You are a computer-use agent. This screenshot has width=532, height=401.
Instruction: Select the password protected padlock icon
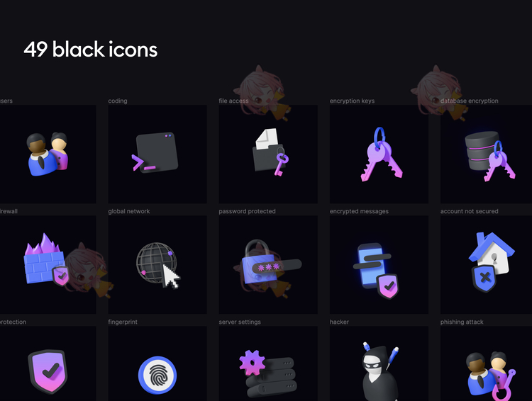pyautogui.click(x=271, y=261)
